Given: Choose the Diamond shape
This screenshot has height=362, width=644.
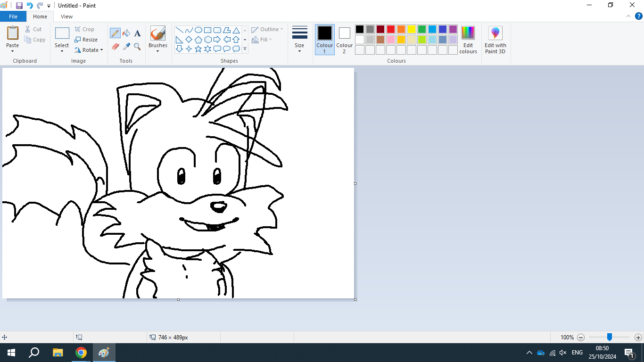Looking at the screenshot, I should (189, 40).
